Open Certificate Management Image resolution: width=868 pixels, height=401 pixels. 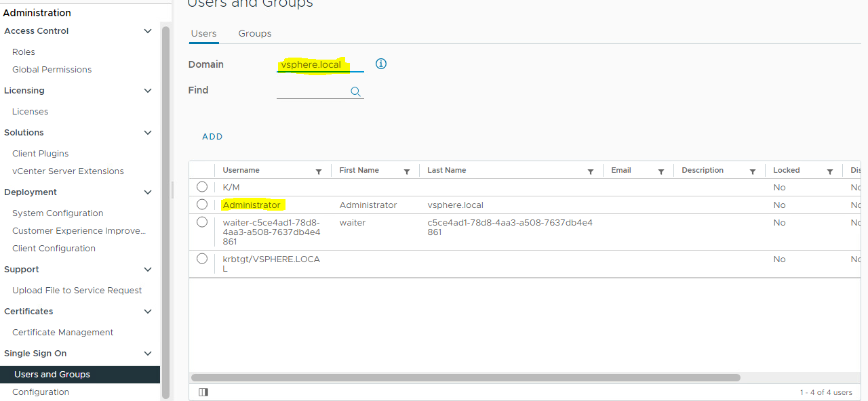pyautogui.click(x=63, y=333)
